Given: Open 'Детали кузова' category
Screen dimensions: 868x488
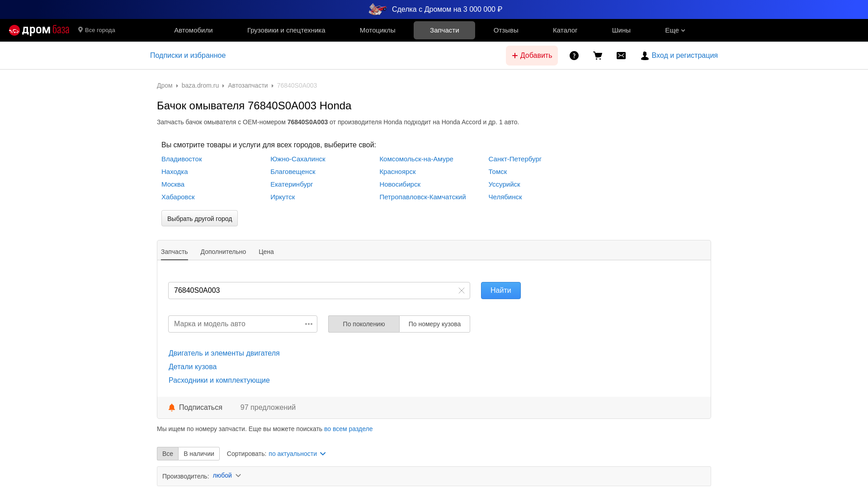Looking at the screenshot, I should point(193,367).
